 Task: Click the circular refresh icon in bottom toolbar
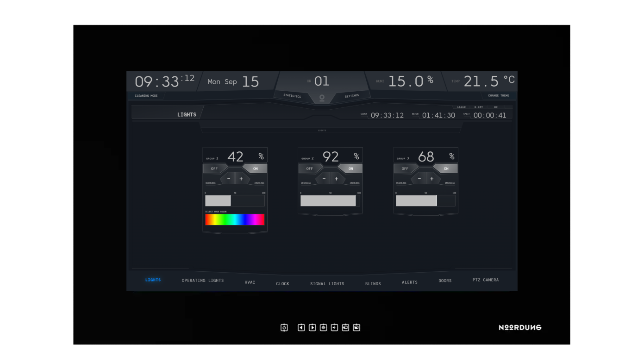click(x=284, y=328)
